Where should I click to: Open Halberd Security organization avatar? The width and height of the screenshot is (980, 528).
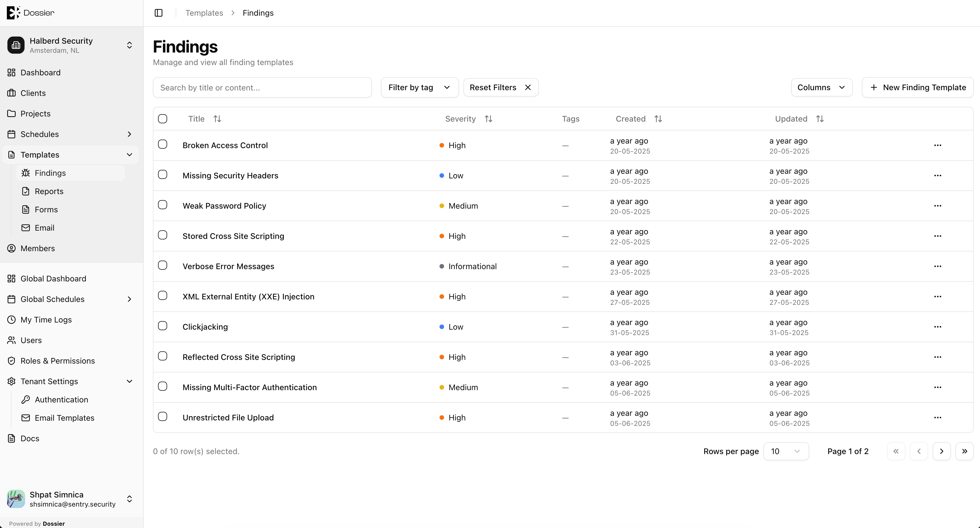[x=16, y=45]
